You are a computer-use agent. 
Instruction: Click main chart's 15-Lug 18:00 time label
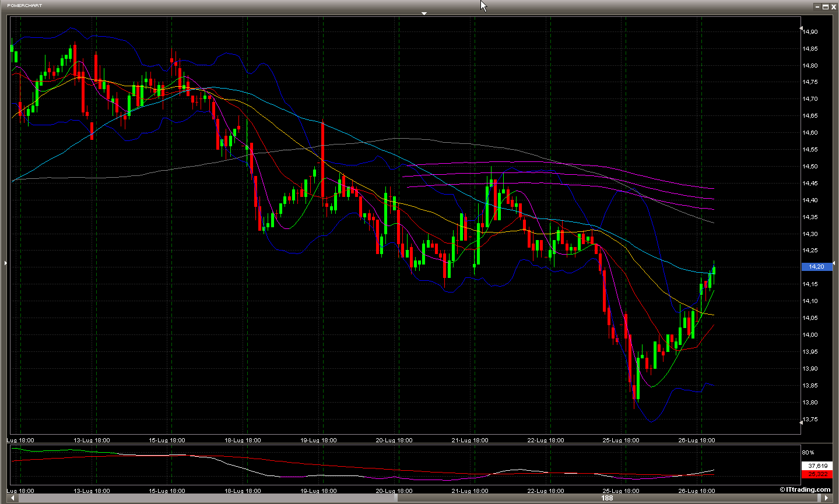click(167, 440)
